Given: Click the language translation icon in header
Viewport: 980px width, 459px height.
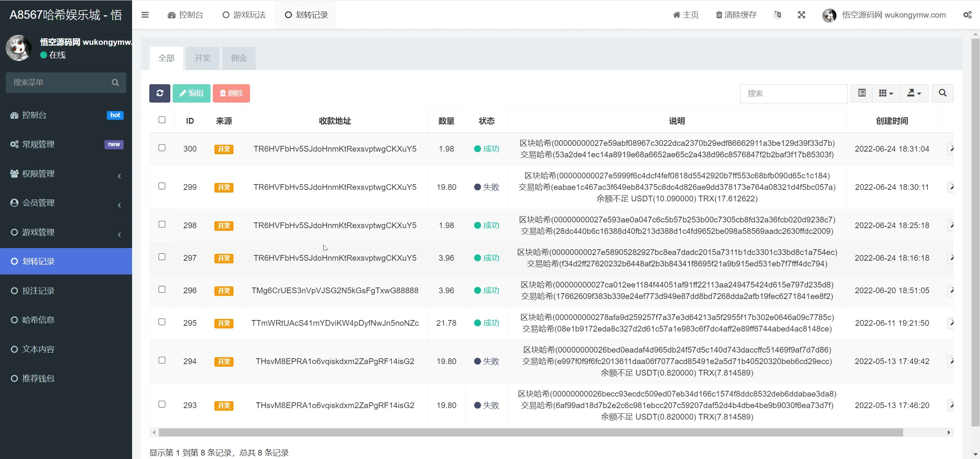Looking at the screenshot, I should tap(777, 15).
